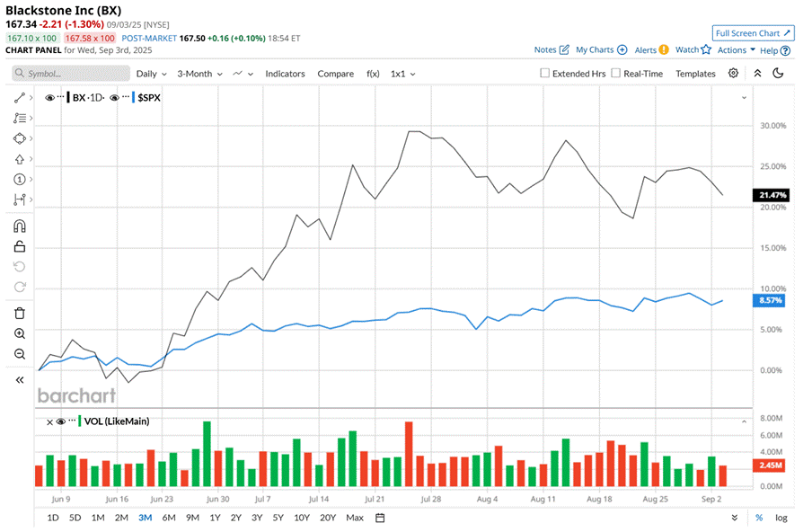
Task: Open the Actions dropdown menu
Action: 736,49
